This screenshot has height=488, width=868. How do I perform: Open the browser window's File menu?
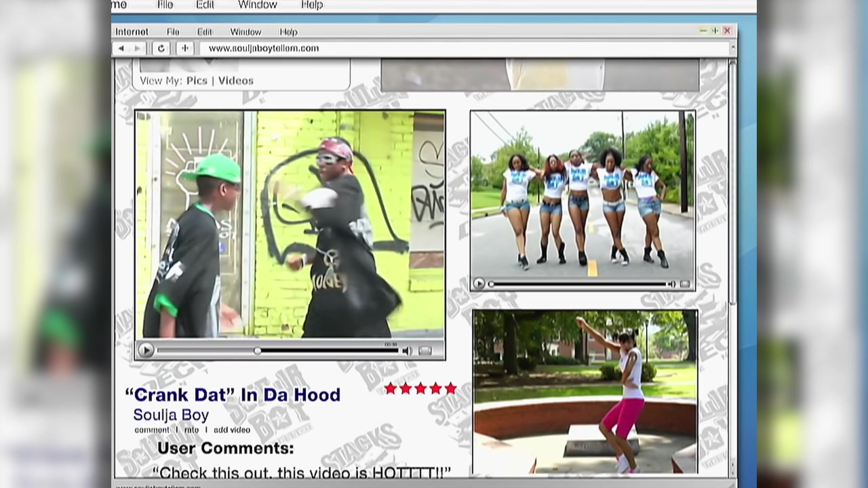(x=173, y=32)
